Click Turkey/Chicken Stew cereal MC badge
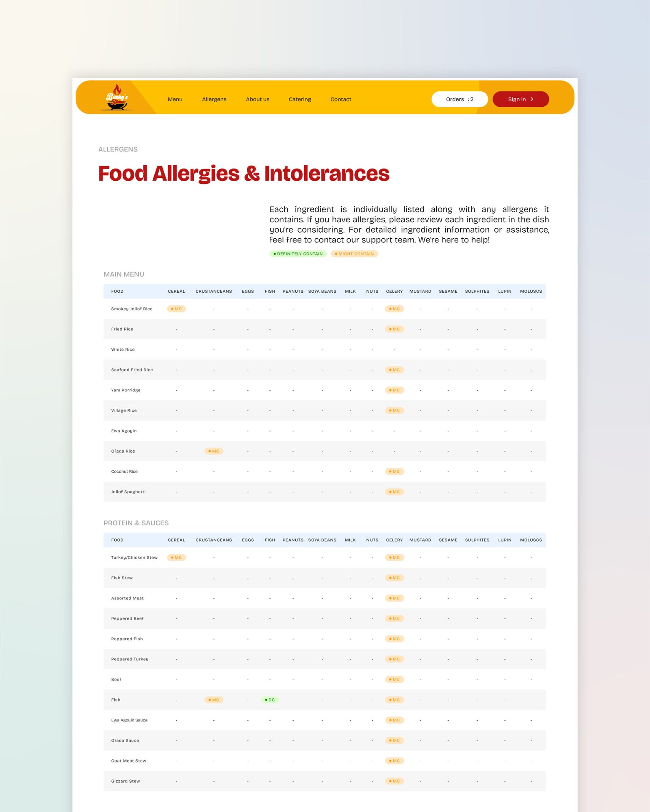 pos(176,558)
